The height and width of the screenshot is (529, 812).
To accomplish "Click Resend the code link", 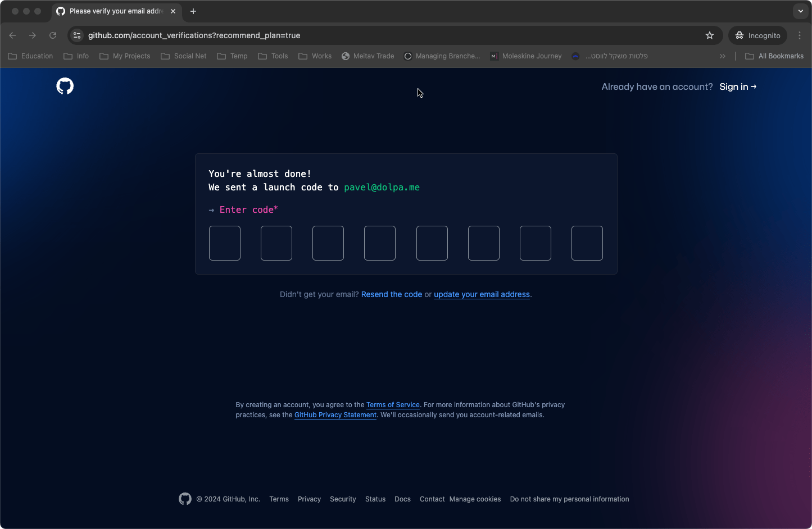I will point(391,294).
